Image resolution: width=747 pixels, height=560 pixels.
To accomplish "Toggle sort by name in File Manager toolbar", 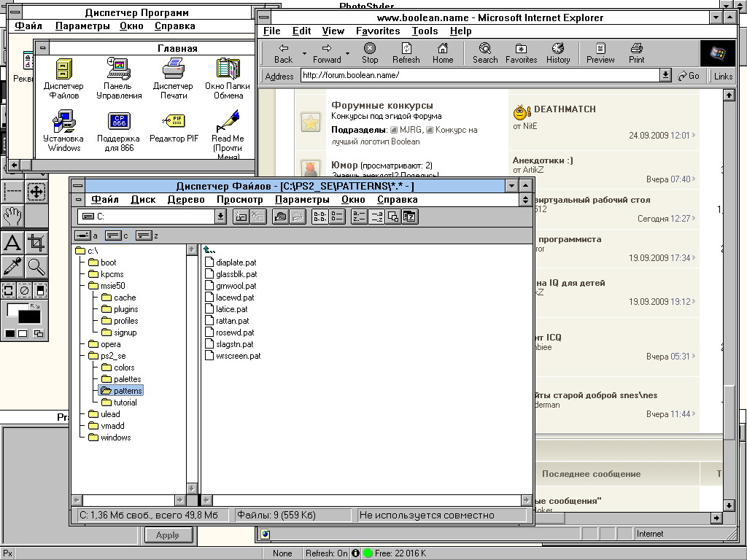I will pyautogui.click(x=358, y=217).
